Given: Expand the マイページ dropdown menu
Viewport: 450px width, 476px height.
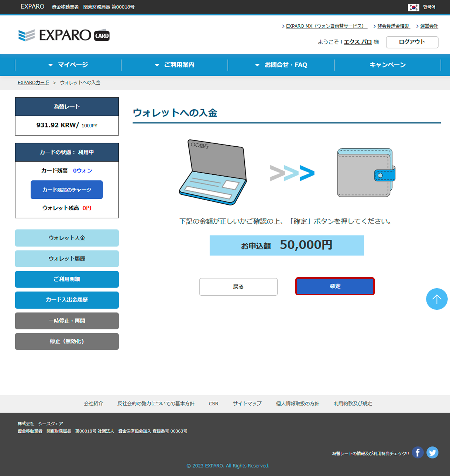Looking at the screenshot, I should (68, 65).
